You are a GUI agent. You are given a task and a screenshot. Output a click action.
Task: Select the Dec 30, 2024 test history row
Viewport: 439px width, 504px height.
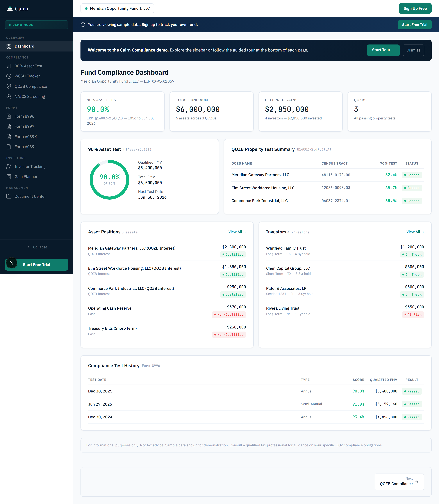tap(256, 417)
